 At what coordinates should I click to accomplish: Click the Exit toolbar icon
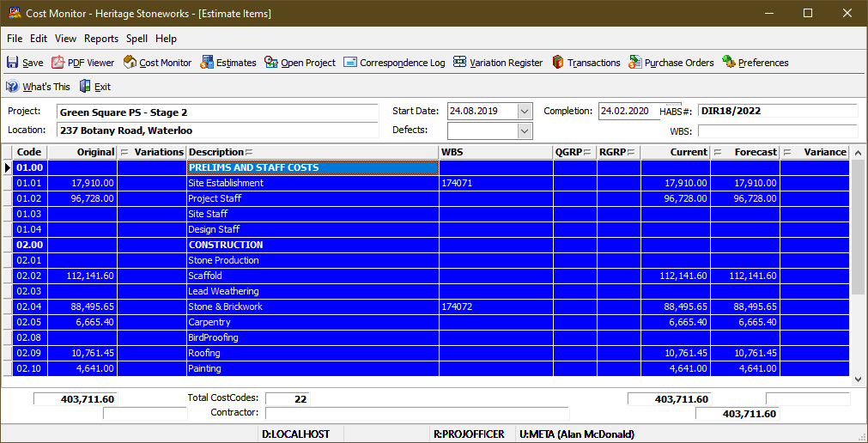[x=85, y=87]
